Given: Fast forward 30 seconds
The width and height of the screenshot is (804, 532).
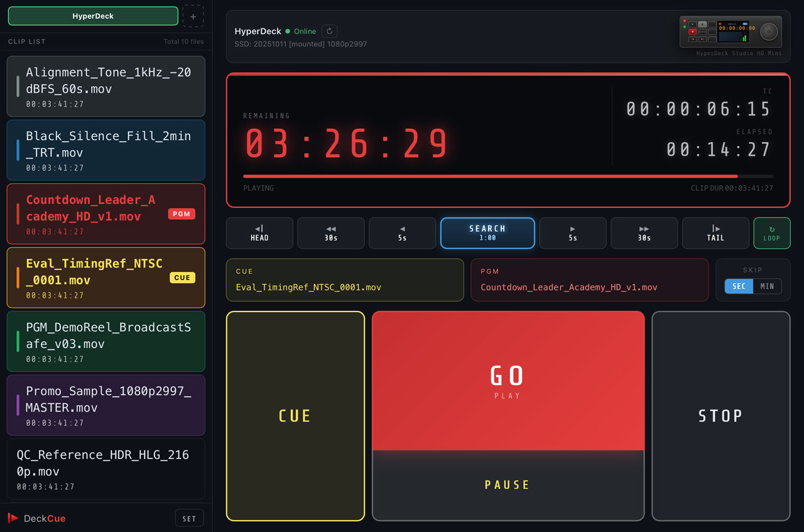Looking at the screenshot, I should pyautogui.click(x=644, y=233).
